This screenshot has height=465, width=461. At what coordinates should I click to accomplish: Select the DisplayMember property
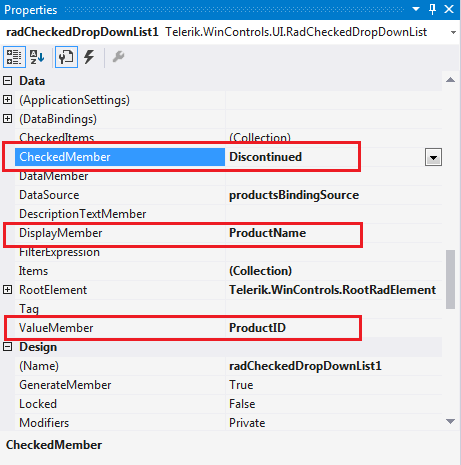(x=61, y=233)
